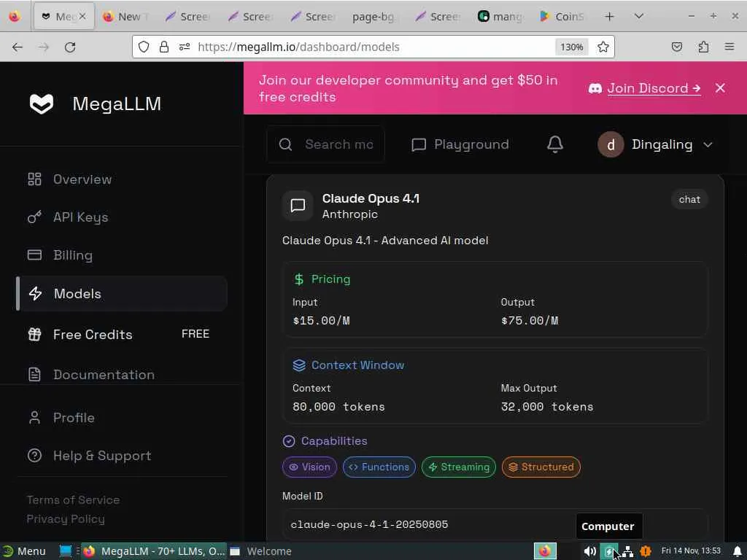This screenshot has height=560, width=747.
Task: Open the Extensions puzzle icon
Action: tap(703, 47)
